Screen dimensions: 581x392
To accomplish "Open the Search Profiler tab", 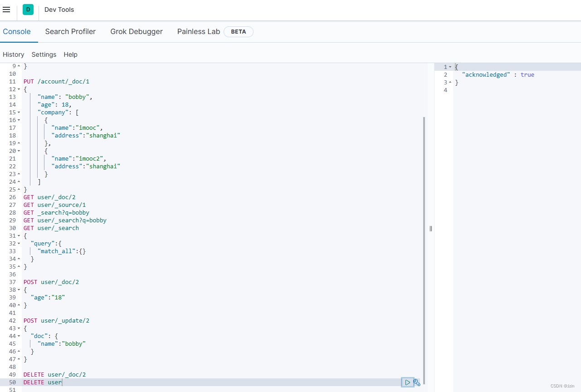I will 70,32.
